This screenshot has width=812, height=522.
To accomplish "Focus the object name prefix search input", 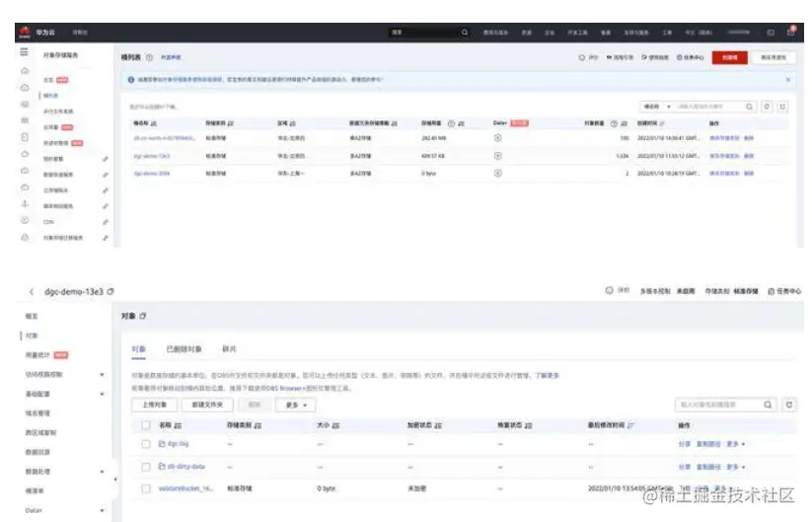I will (x=720, y=405).
